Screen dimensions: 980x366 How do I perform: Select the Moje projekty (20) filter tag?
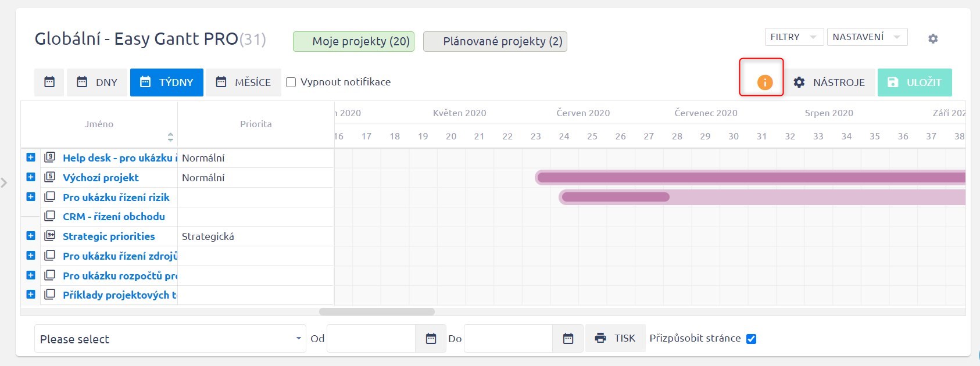pyautogui.click(x=353, y=41)
